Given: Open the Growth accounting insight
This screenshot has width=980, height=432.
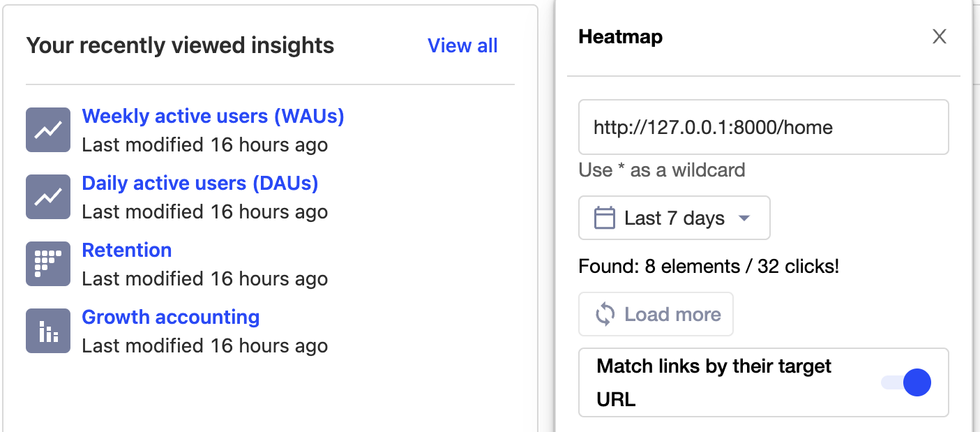Looking at the screenshot, I should pos(170,317).
